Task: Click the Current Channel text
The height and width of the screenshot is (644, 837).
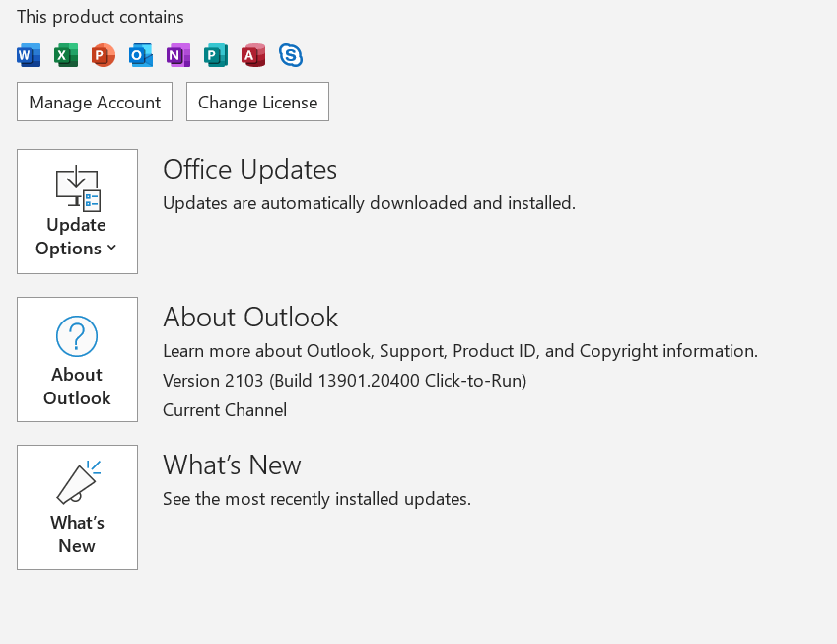Action: [225, 410]
